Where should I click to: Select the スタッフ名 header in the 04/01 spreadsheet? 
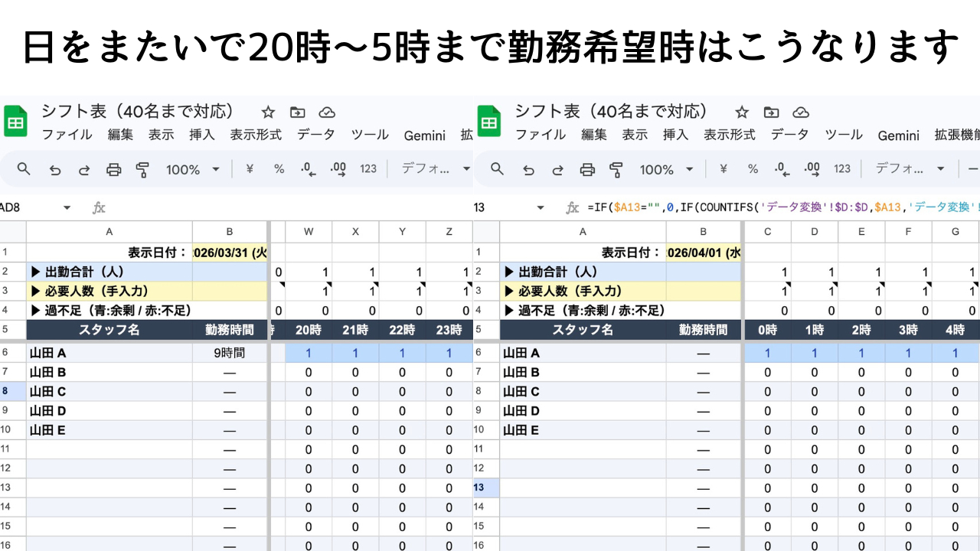[x=583, y=330]
